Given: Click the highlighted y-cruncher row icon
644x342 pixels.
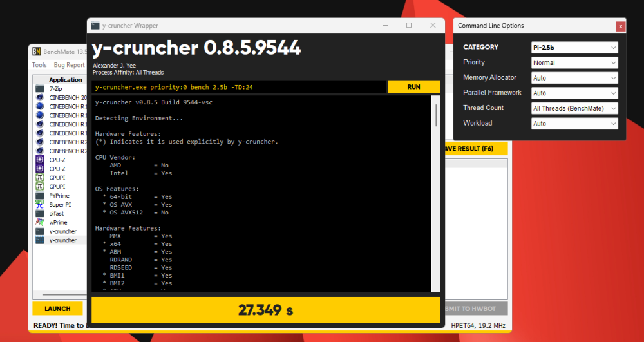Looking at the screenshot, I should [x=39, y=240].
